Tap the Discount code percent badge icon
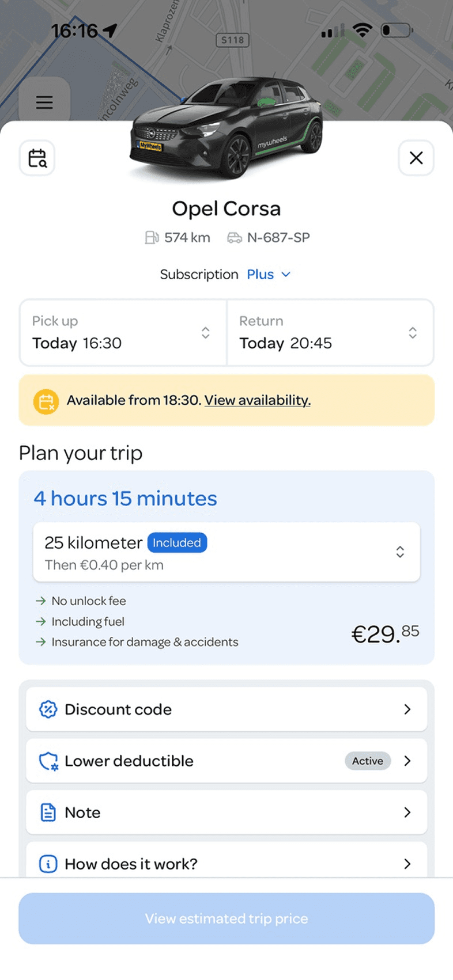The width and height of the screenshot is (453, 980). (x=48, y=709)
